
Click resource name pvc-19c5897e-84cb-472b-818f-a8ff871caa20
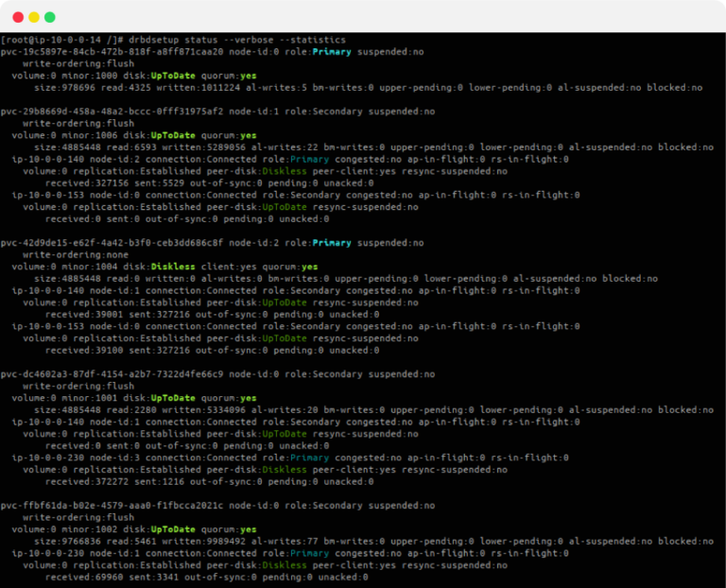(112, 52)
